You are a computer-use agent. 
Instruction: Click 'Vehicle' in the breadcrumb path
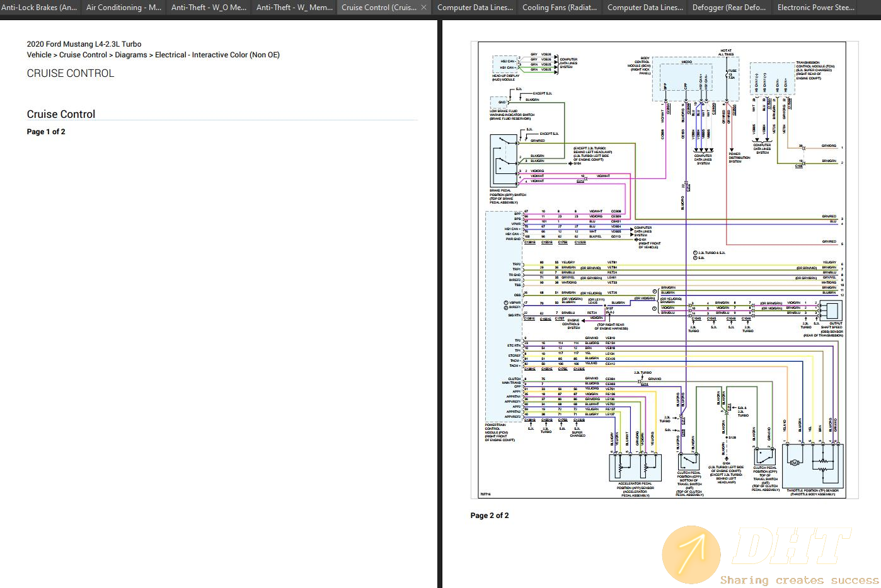coord(39,55)
